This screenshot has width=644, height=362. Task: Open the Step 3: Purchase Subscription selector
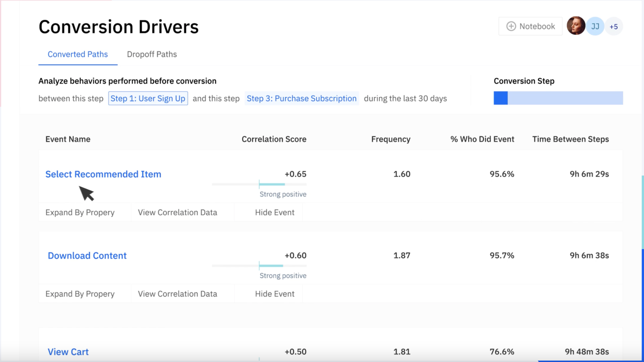click(301, 98)
